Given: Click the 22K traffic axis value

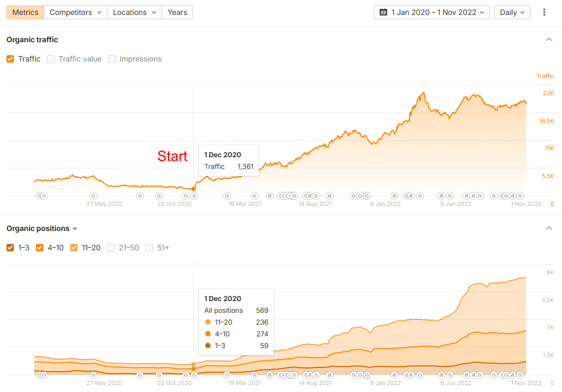Looking at the screenshot, I should pos(549,93).
